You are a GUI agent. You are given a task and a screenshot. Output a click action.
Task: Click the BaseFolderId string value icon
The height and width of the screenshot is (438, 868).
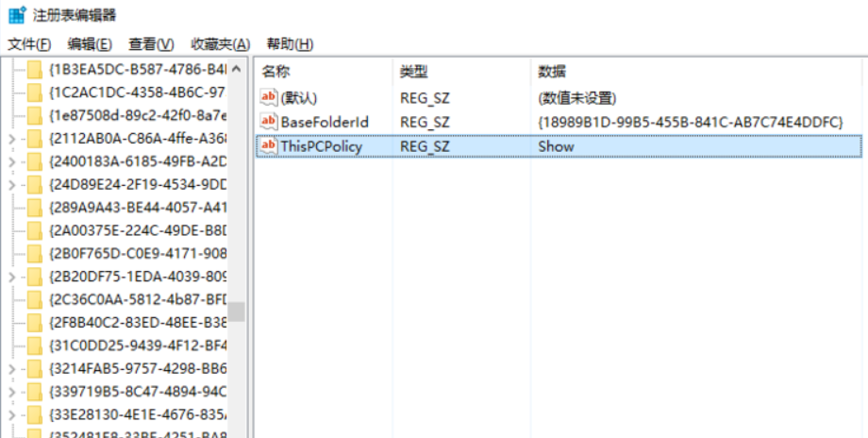269,122
